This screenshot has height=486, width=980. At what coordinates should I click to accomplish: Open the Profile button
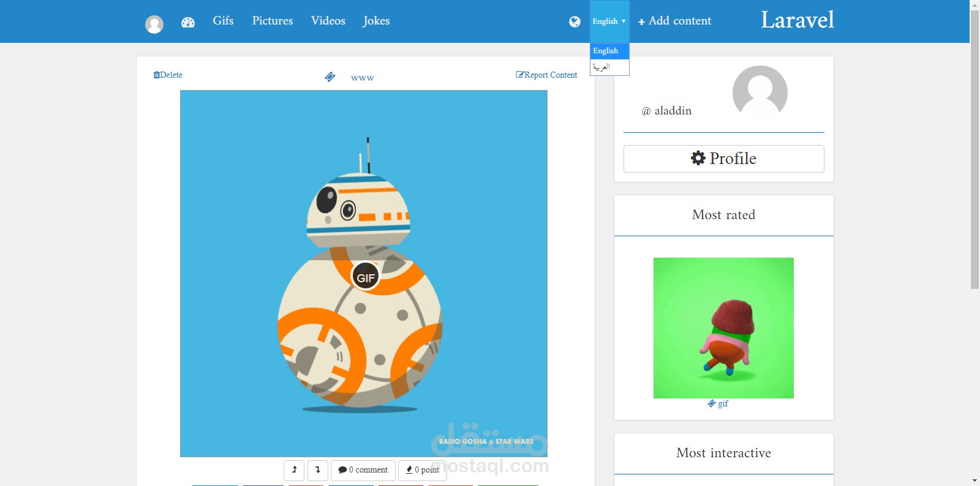[x=723, y=159]
